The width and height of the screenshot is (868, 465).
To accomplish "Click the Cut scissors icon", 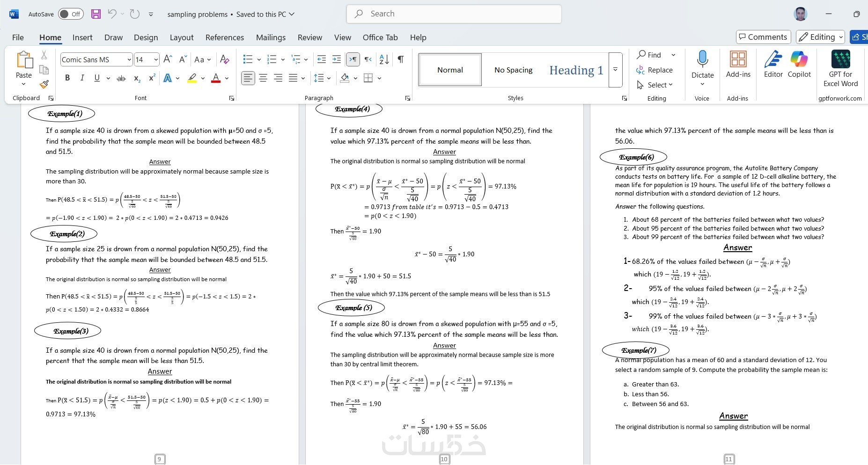I will [44, 55].
